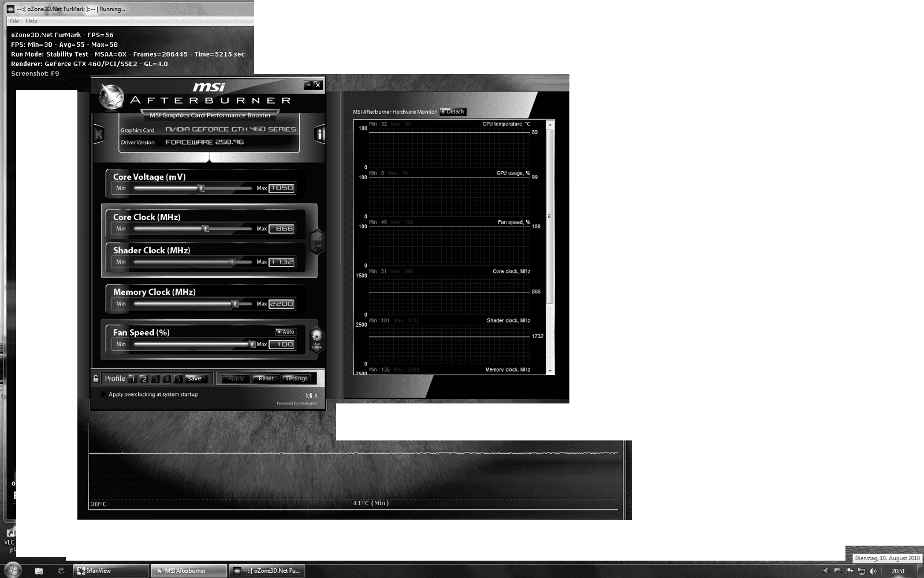924x578 pixels.
Task: Click the 'FORCEWARE 258.96' driver version text
Action: point(204,142)
